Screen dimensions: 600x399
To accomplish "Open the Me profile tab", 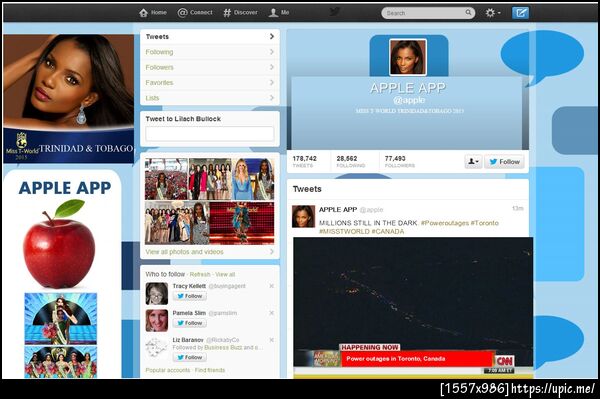I will (x=279, y=13).
